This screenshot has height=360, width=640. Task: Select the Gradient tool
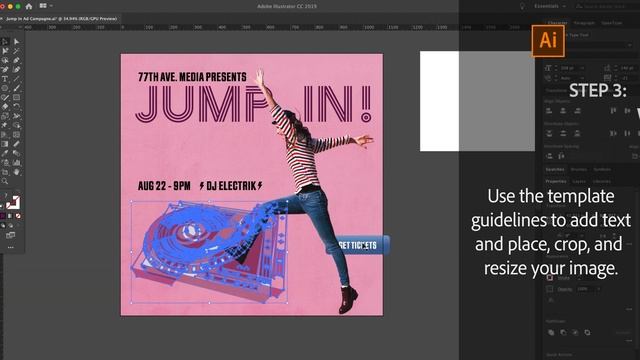(5, 144)
